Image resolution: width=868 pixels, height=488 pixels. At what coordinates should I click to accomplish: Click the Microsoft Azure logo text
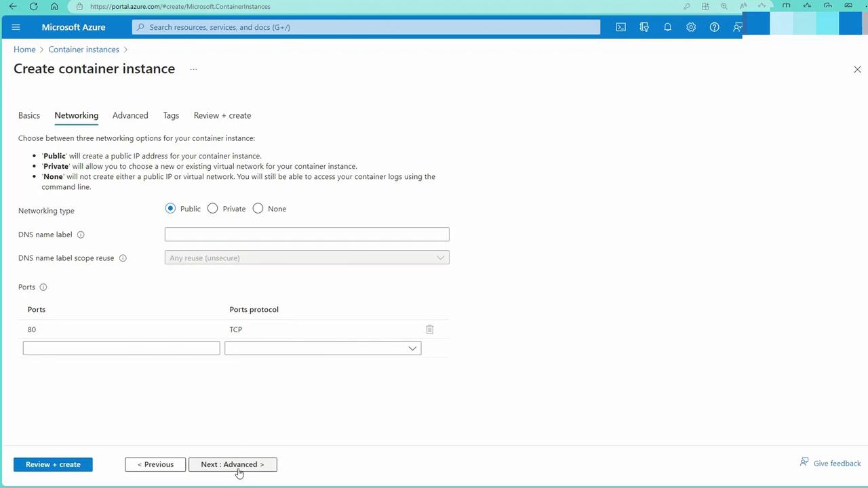click(x=73, y=27)
